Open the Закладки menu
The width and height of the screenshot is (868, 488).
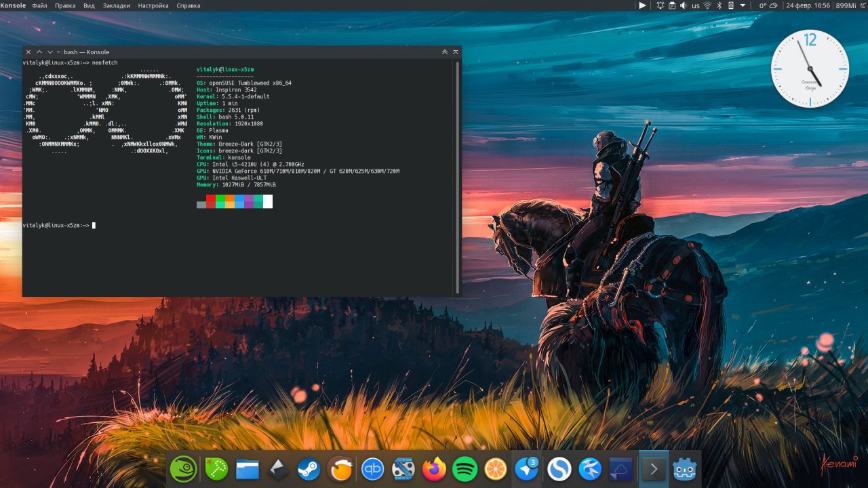point(117,5)
